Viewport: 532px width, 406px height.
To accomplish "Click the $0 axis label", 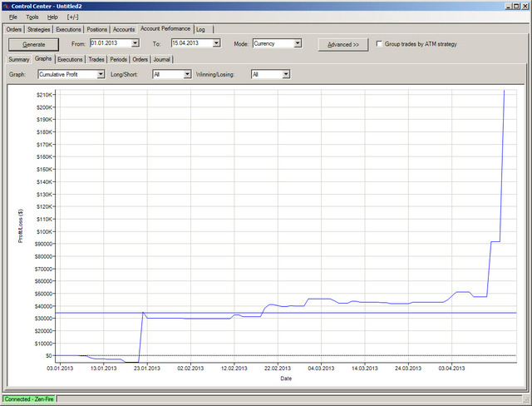I will tap(48, 355).
